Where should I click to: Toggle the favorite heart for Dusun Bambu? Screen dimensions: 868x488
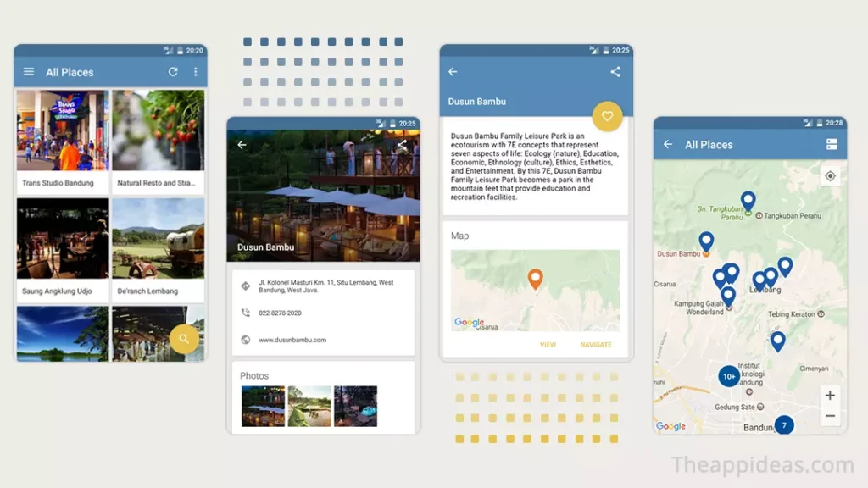tap(607, 117)
